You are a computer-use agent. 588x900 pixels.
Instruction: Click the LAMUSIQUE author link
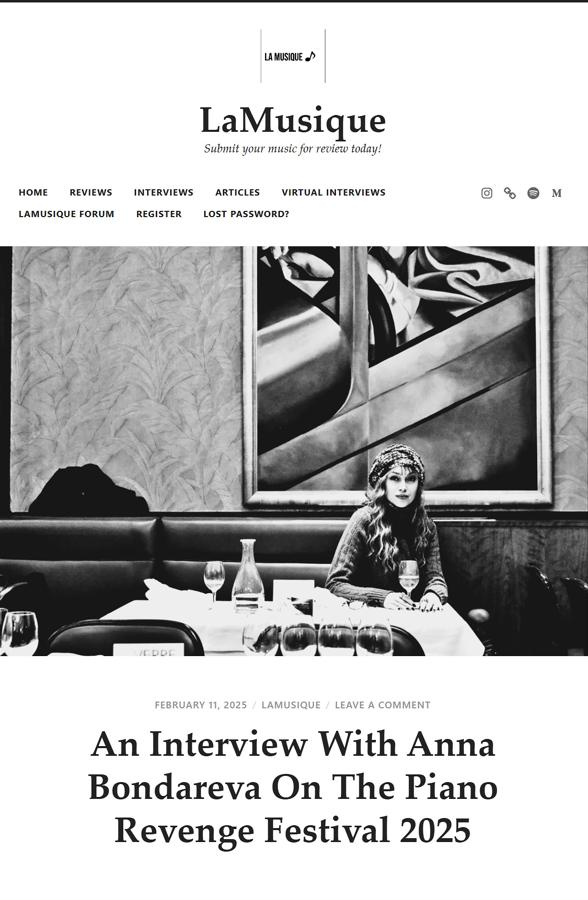click(x=291, y=705)
